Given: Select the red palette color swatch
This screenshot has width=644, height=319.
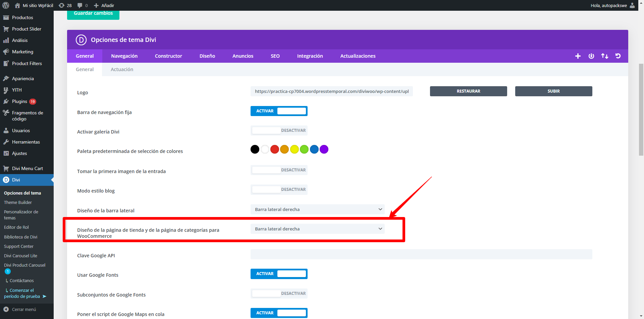Looking at the screenshot, I should 275,149.
